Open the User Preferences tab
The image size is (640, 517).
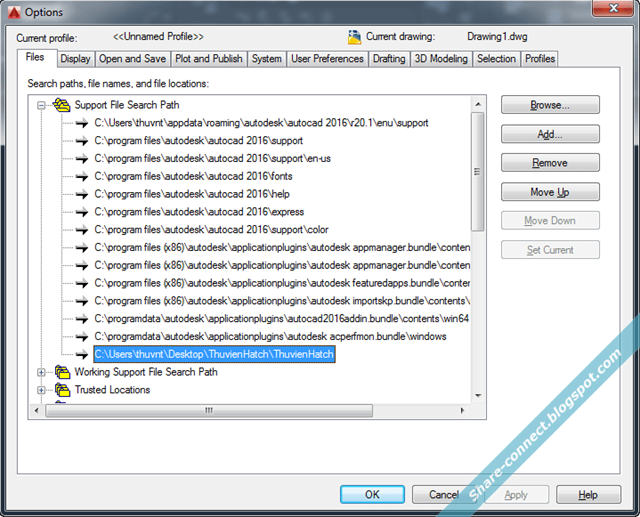click(x=327, y=59)
